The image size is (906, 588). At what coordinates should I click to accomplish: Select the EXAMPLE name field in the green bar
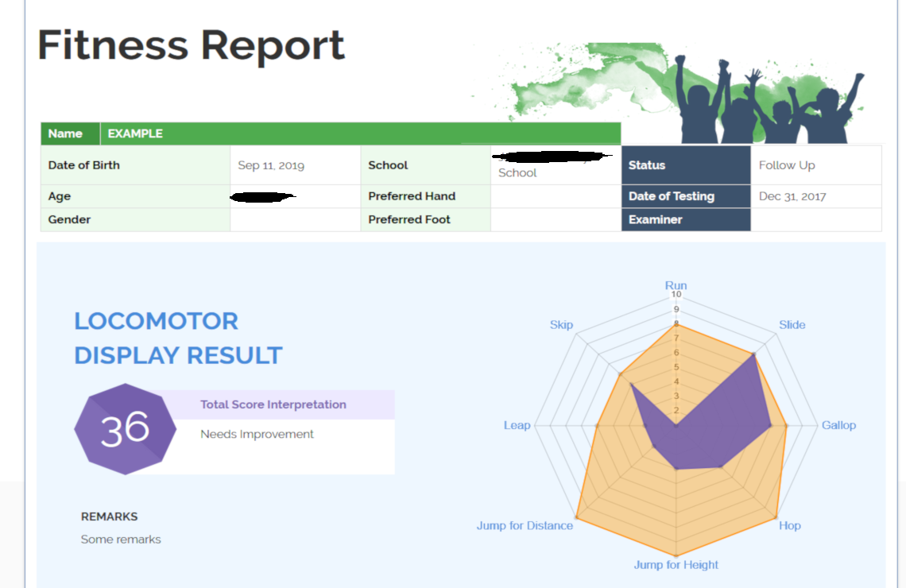[x=135, y=133]
